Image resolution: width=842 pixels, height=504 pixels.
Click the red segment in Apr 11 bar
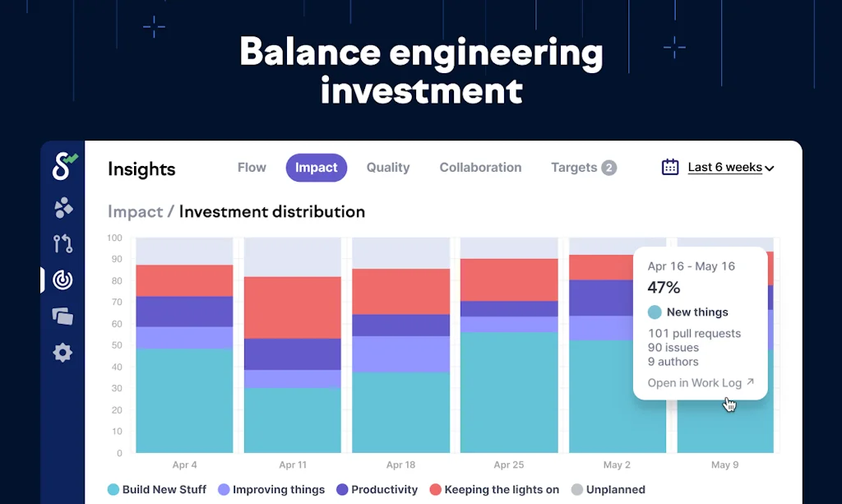pyautogui.click(x=292, y=307)
